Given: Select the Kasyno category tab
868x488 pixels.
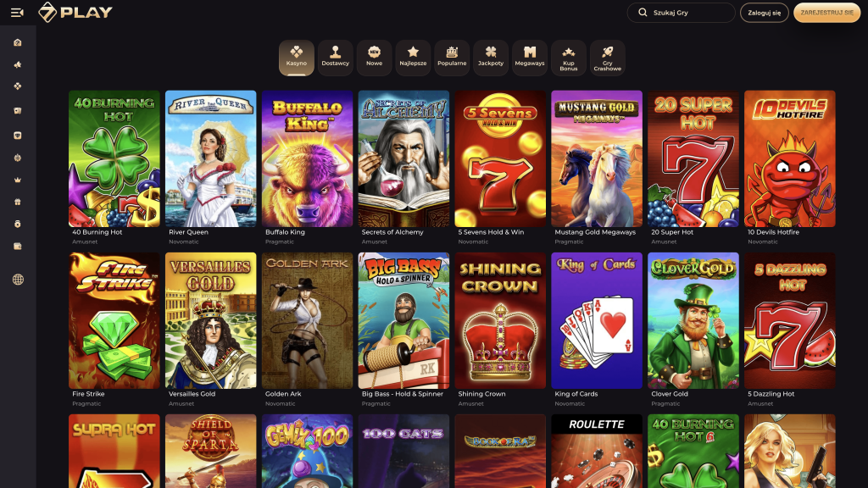Looking at the screenshot, I should [296, 58].
